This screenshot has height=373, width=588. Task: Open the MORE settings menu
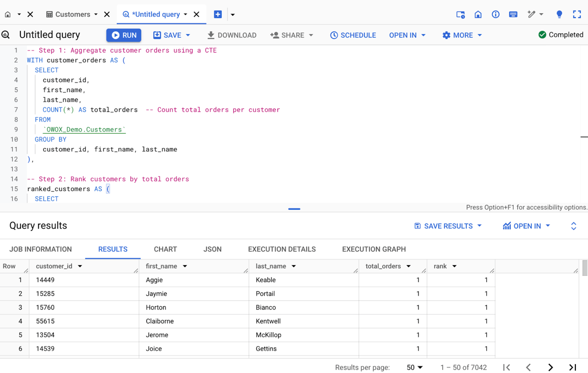[x=462, y=35]
